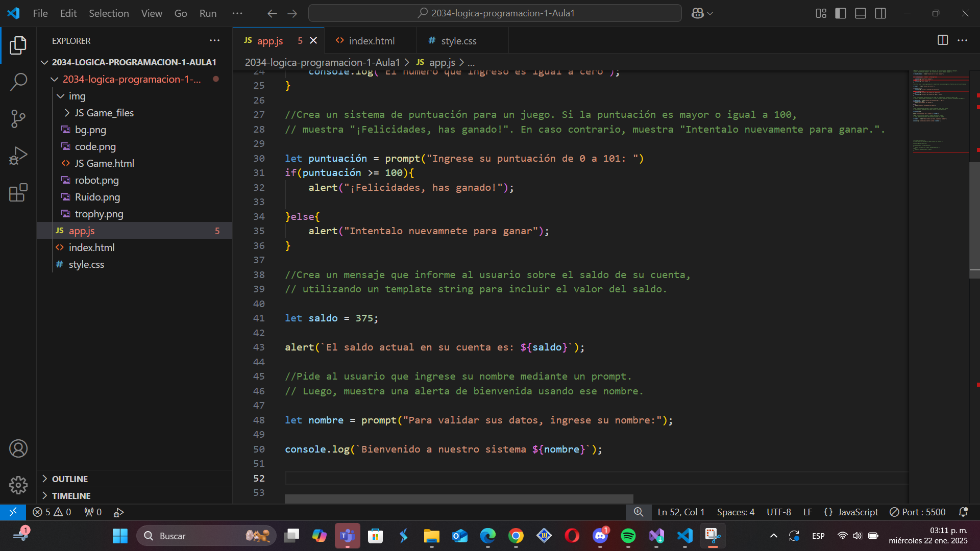The width and height of the screenshot is (980, 551).
Task: Open the Go menu
Action: point(181,13)
